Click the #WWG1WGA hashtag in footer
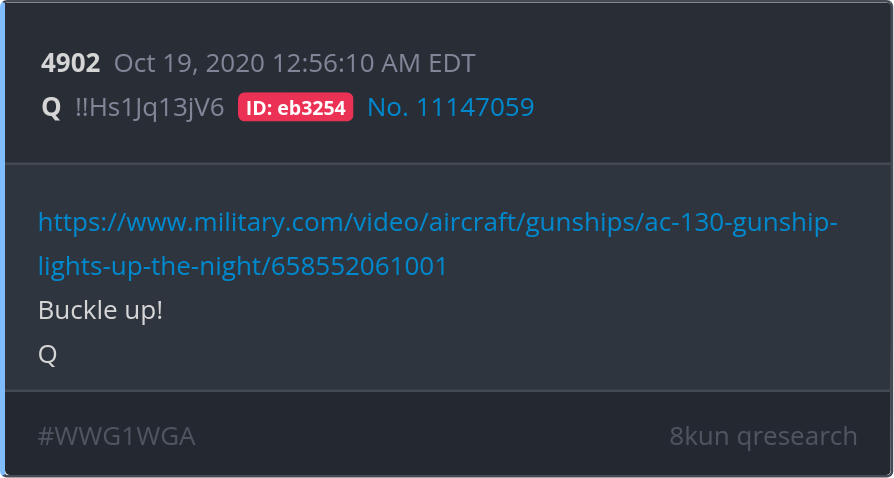 coord(116,436)
